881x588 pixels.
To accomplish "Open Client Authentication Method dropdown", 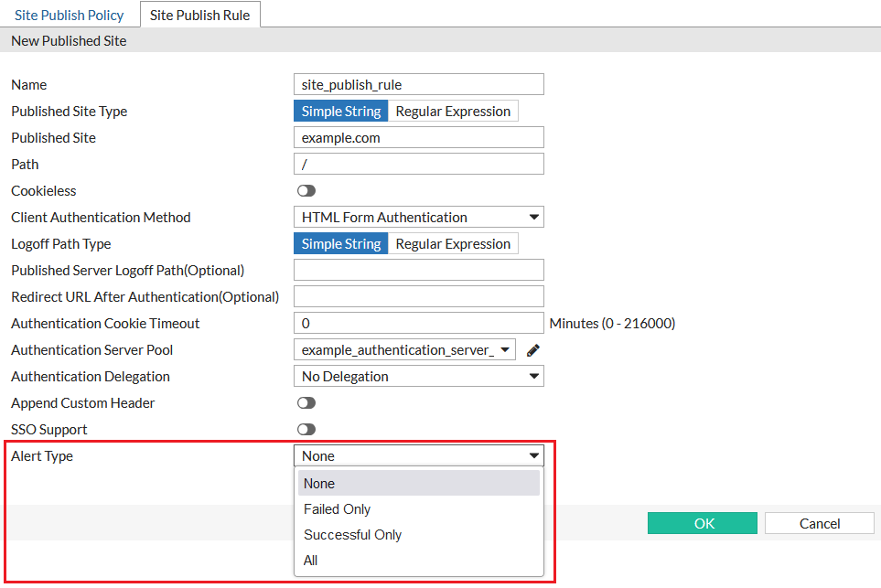I will coord(418,218).
